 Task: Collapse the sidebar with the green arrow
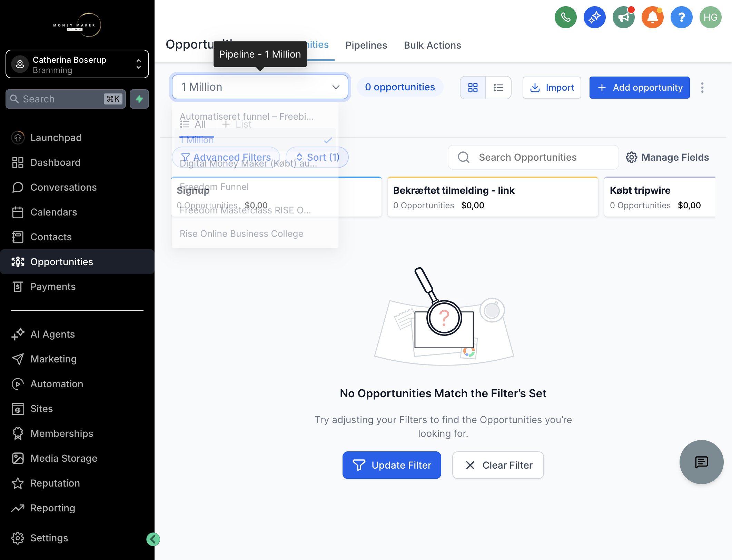point(153,539)
